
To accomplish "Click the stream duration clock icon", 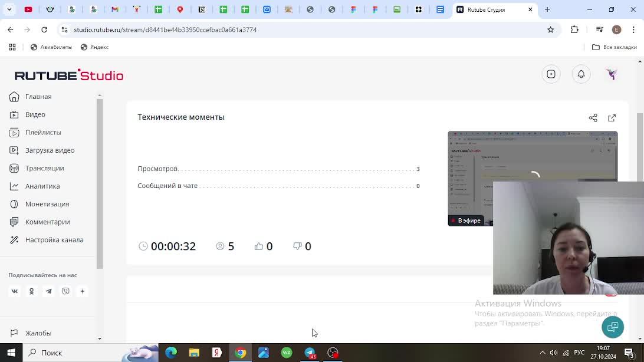I will point(143,246).
